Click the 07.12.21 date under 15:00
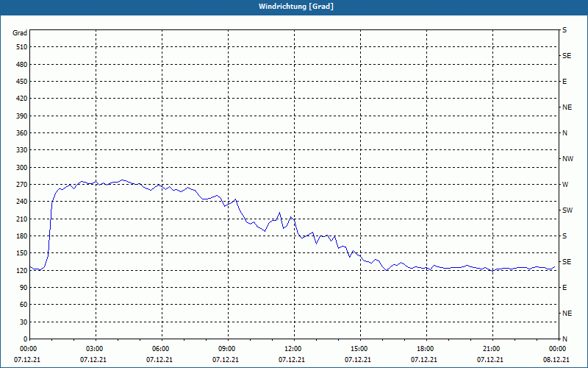The height and width of the screenshot is (368, 588). 358,360
